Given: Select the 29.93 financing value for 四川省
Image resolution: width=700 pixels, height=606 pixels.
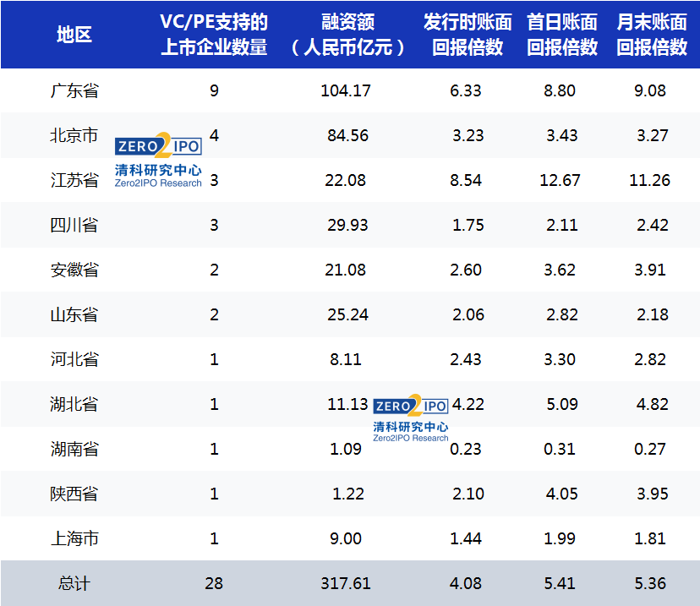Looking at the screenshot, I should tap(347, 225).
